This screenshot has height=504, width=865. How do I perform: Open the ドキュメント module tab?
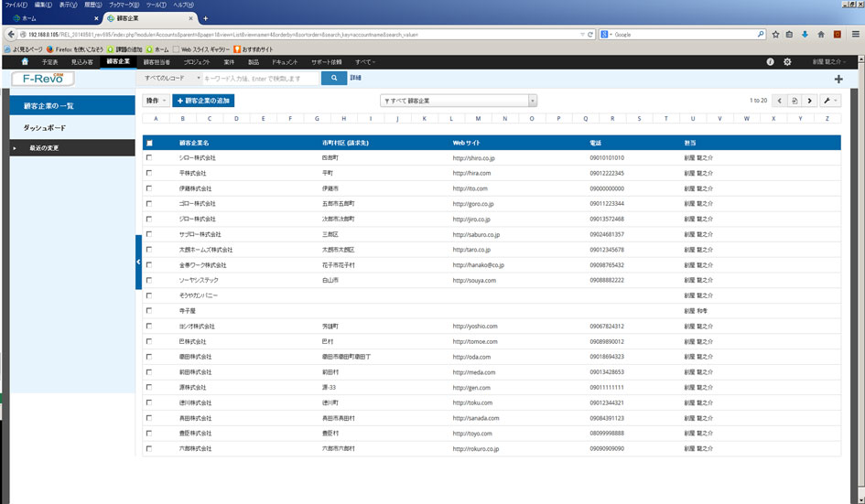click(x=285, y=62)
